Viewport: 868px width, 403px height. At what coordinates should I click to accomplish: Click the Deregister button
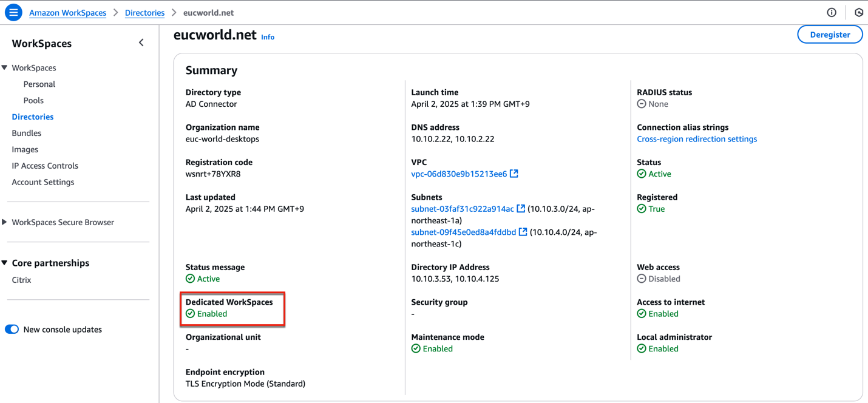(830, 35)
